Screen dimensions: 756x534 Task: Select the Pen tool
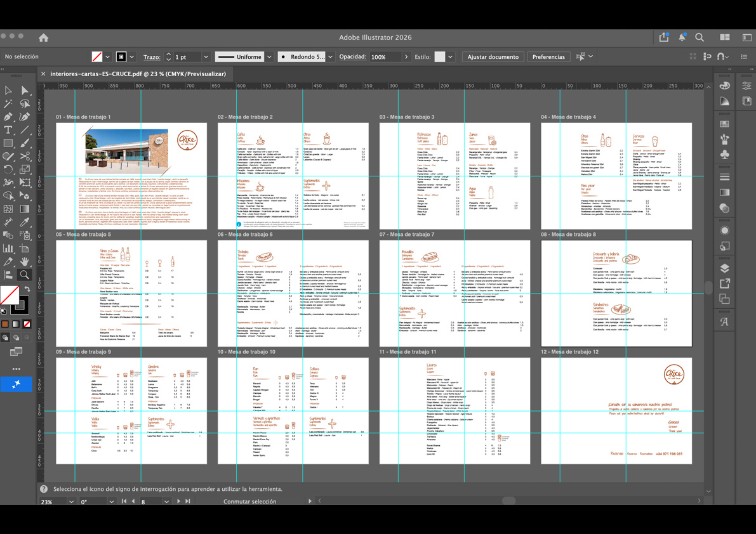pyautogui.click(x=8, y=117)
